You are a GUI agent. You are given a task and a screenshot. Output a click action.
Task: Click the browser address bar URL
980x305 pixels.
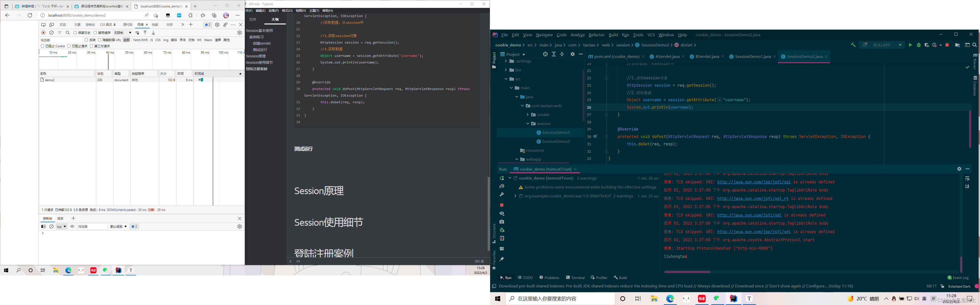[x=77, y=15]
